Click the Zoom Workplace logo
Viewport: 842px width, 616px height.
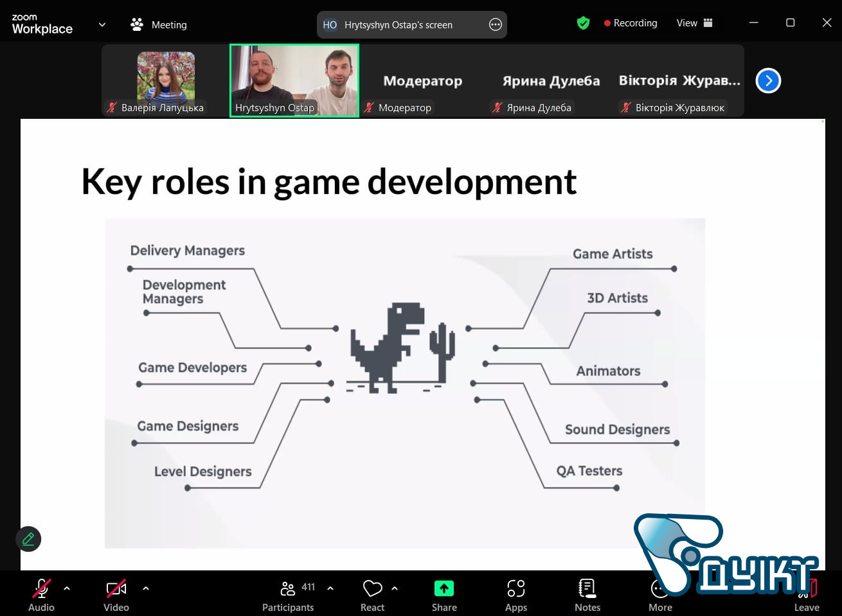[42, 24]
